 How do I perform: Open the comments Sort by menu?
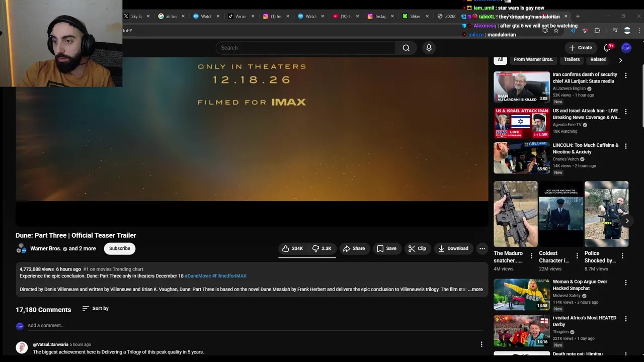(96, 309)
